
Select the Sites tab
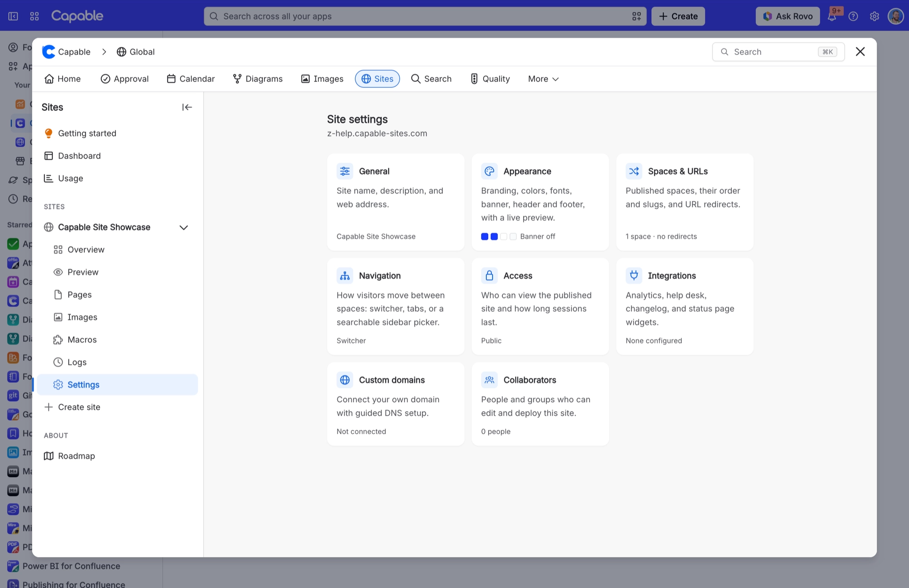pos(377,79)
